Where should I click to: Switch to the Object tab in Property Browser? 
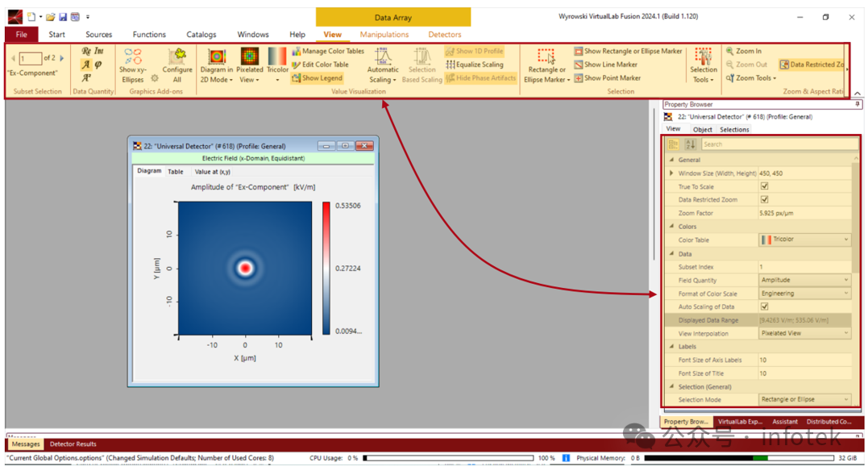click(x=703, y=130)
